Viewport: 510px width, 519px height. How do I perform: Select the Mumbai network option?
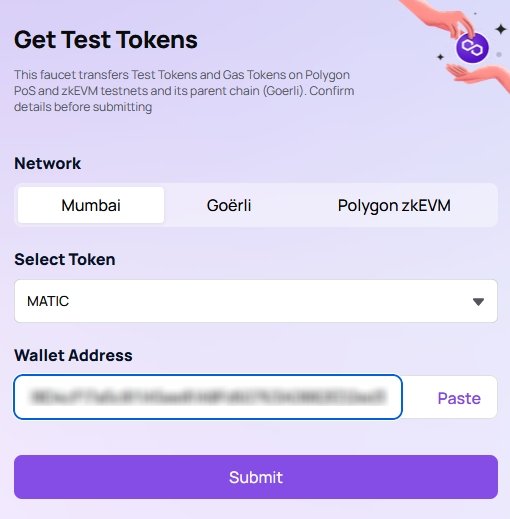pos(91,205)
